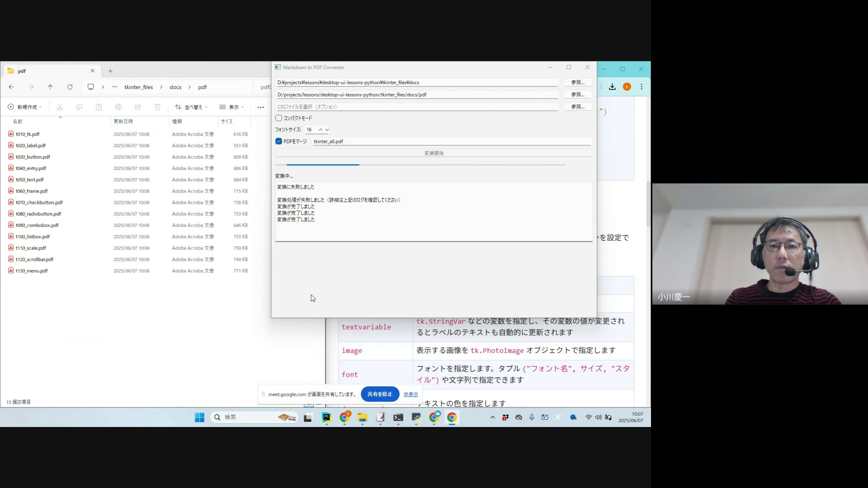Expand the 新規作成 dropdown
Screen dimensions: 868x488
coord(25,107)
